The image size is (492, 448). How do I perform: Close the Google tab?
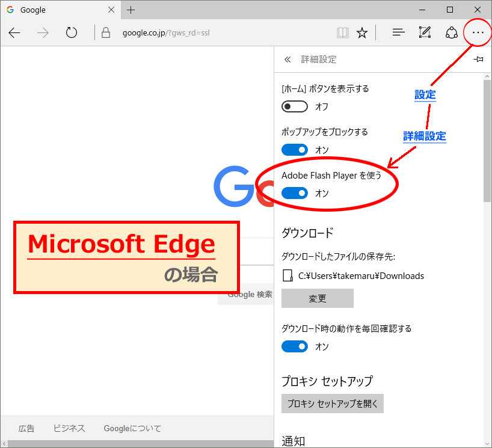coord(111,10)
